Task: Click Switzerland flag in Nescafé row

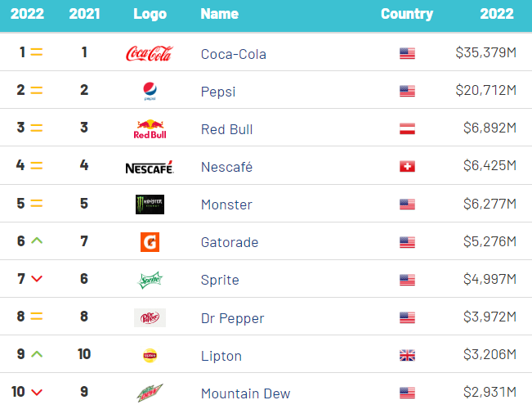Action: tap(407, 166)
